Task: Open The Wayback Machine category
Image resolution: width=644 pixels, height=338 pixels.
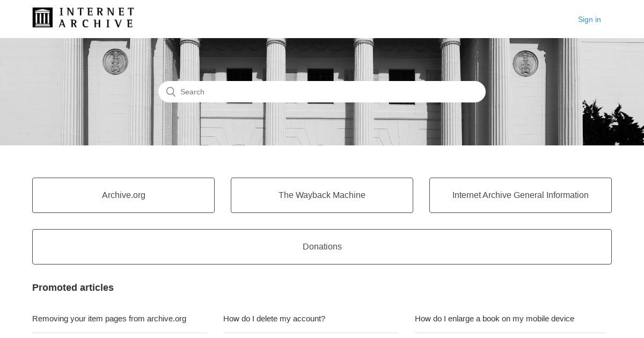Action: point(322,195)
